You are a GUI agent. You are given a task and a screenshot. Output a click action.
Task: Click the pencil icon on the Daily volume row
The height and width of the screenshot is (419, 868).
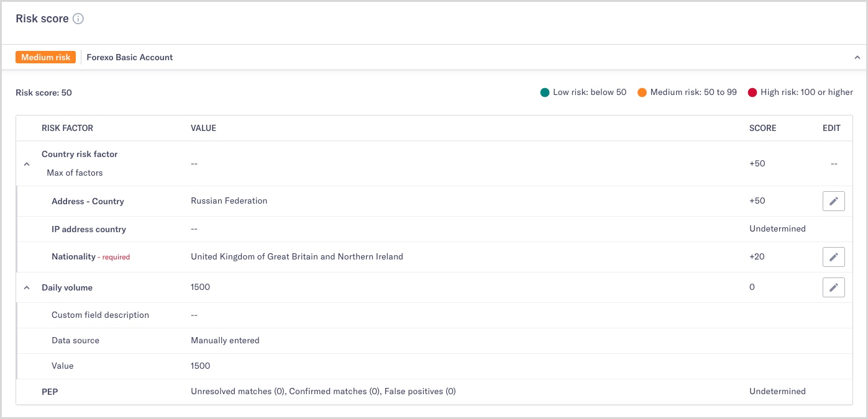[x=833, y=287]
